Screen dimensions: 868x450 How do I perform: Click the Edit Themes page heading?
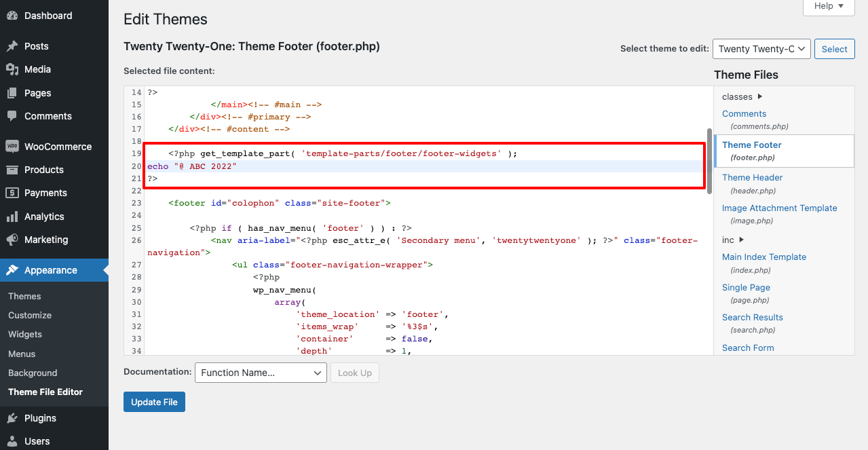coord(166,20)
